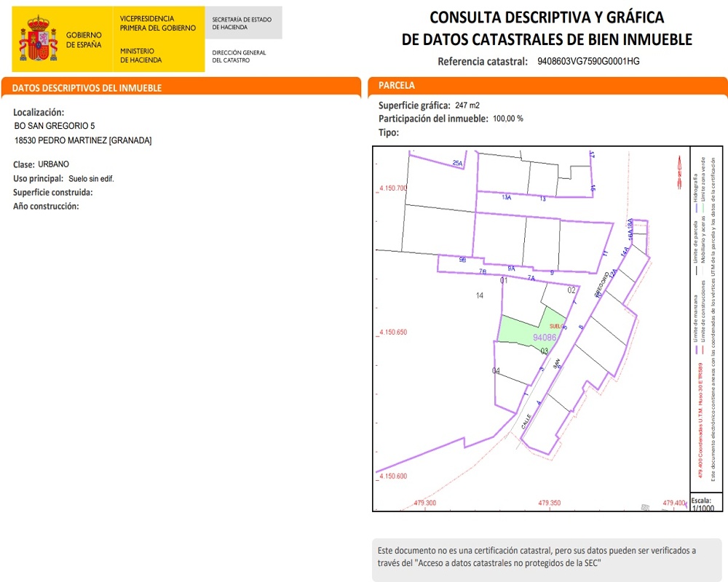Image resolution: width=728 pixels, height=582 pixels.
Task: Click the '9B' parcel number on the map
Action: [462, 260]
